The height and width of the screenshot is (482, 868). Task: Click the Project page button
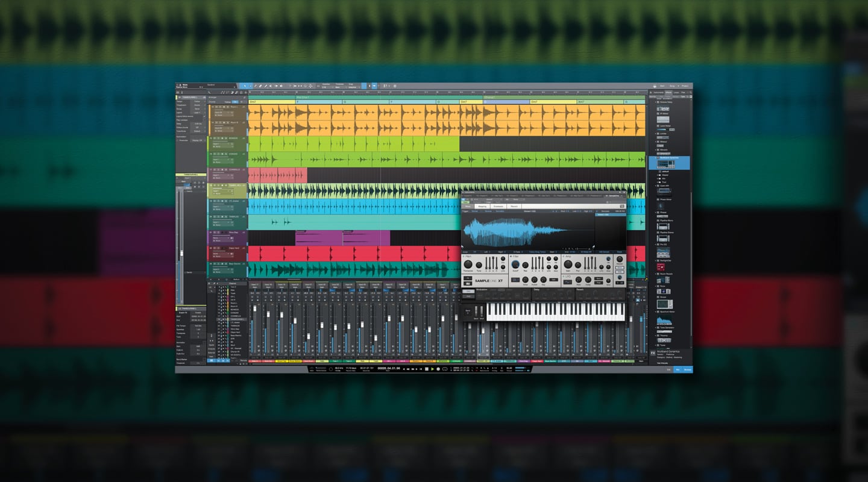[x=685, y=86]
